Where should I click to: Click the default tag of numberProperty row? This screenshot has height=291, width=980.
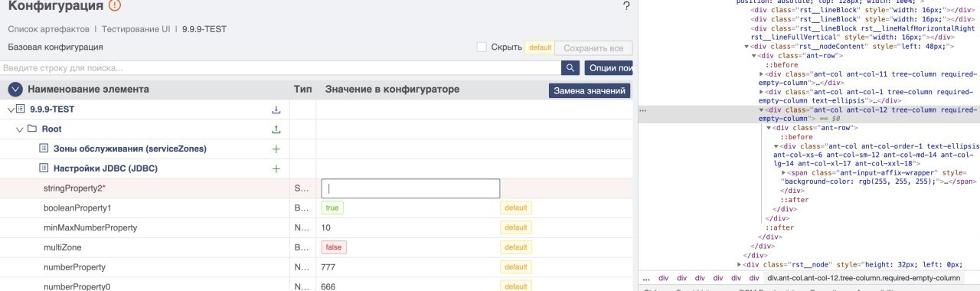pyautogui.click(x=516, y=267)
